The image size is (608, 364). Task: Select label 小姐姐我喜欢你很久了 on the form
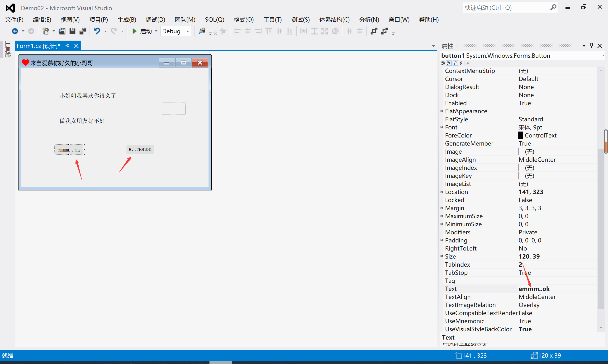click(88, 96)
